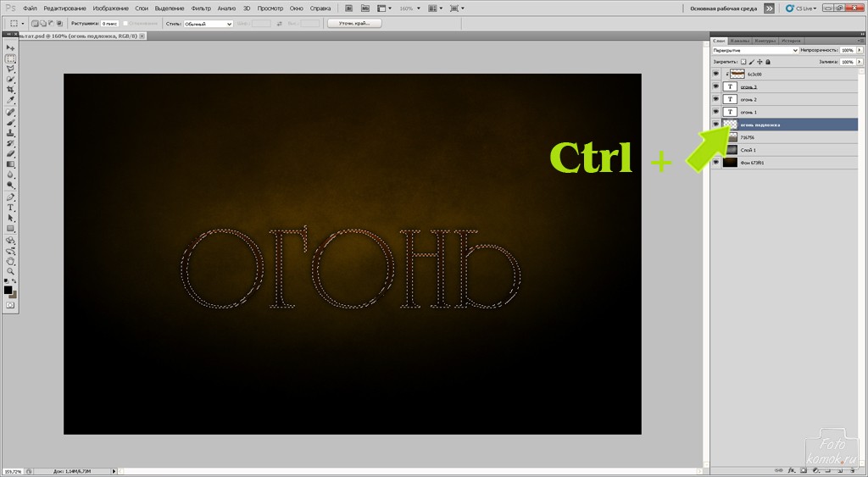The width and height of the screenshot is (868, 477).
Task: Switch to the История tab
Action: 791,41
